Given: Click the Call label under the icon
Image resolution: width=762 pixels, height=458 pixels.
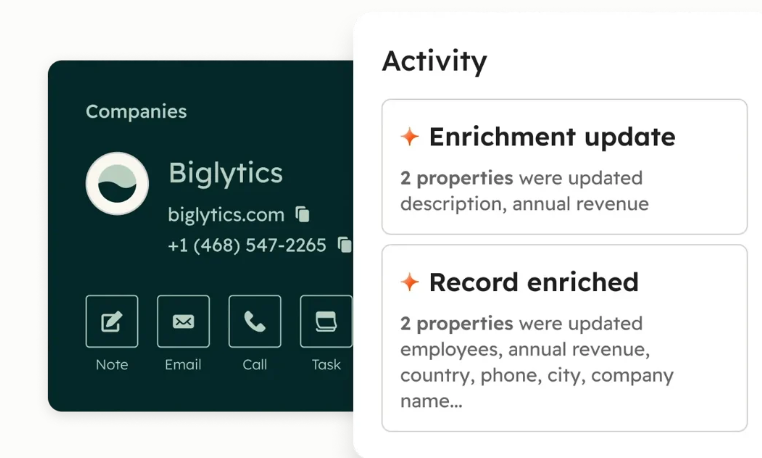Looking at the screenshot, I should coord(255,365).
